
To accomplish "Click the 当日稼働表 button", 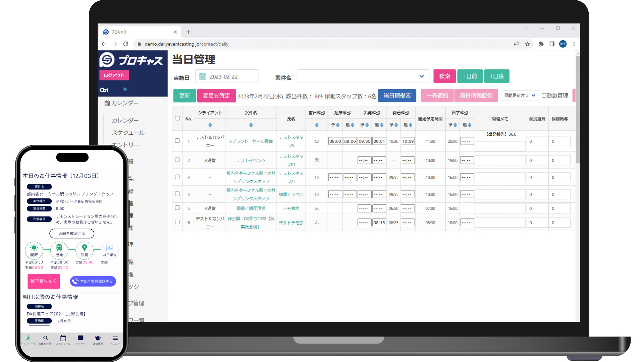I will pyautogui.click(x=397, y=96).
